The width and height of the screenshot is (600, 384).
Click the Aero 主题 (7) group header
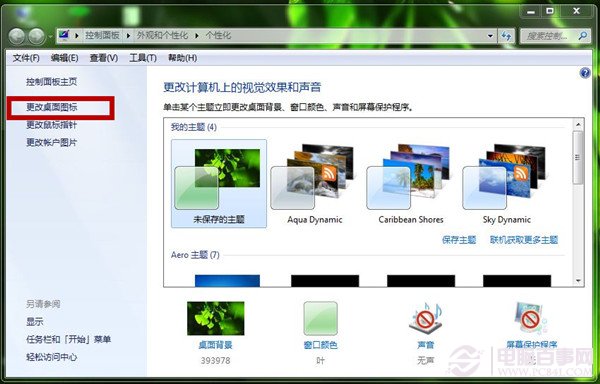point(195,255)
